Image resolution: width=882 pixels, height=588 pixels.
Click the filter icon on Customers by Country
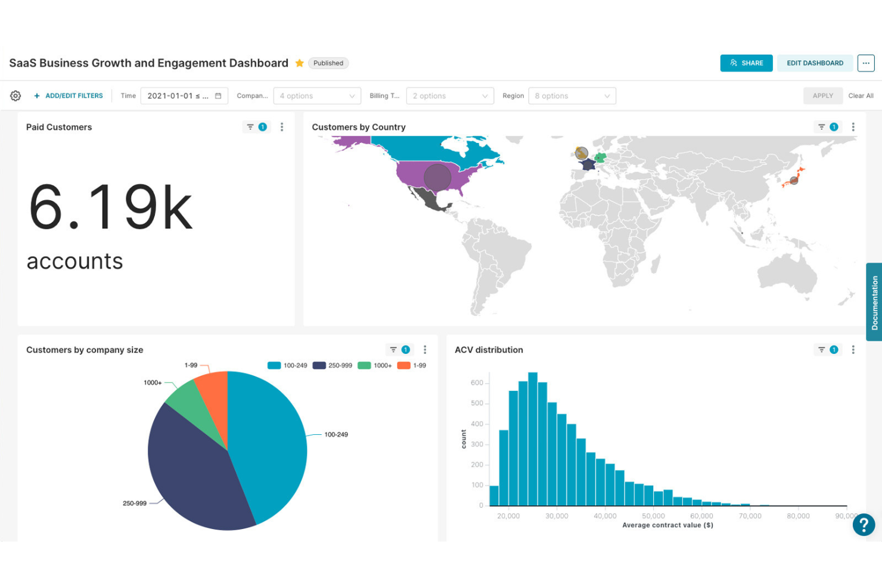[x=821, y=126]
